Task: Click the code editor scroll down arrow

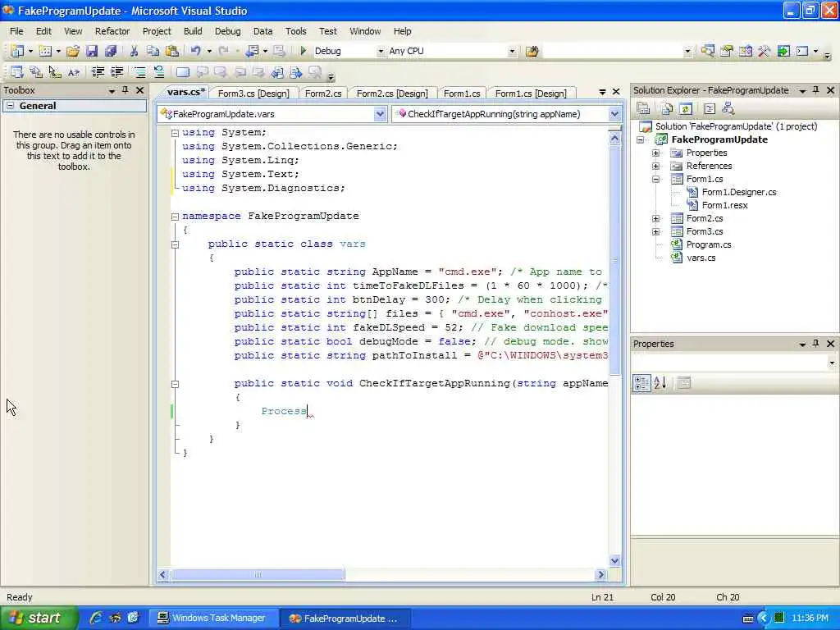Action: coord(614,560)
